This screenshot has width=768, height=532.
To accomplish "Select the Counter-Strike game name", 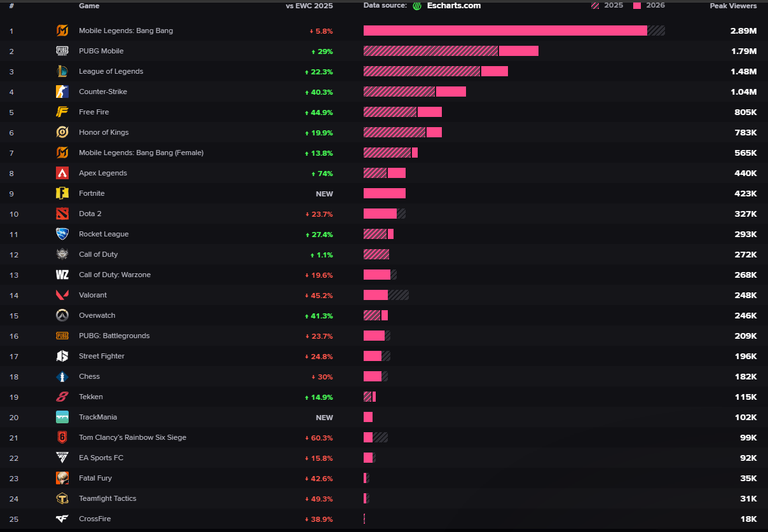I will click(x=103, y=92).
